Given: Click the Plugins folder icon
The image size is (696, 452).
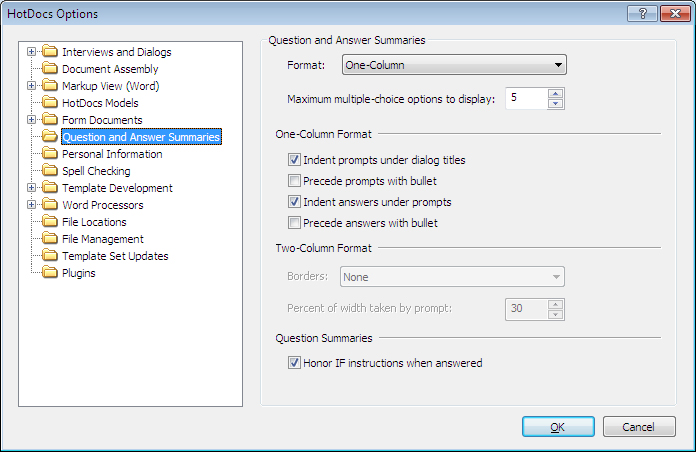Looking at the screenshot, I should 49,273.
